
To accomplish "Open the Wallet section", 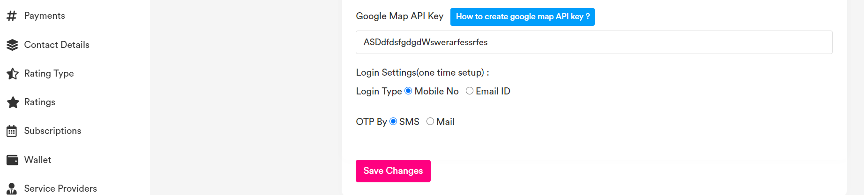I will tap(37, 160).
